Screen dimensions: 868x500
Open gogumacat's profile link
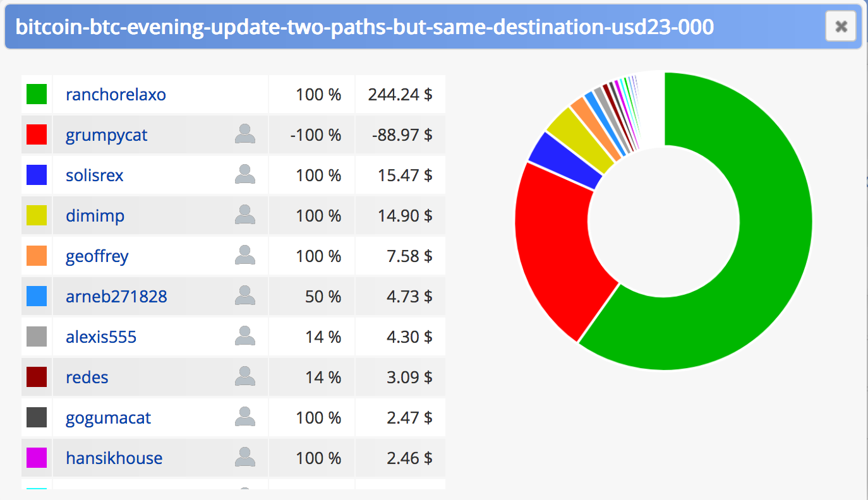pyautogui.click(x=108, y=418)
